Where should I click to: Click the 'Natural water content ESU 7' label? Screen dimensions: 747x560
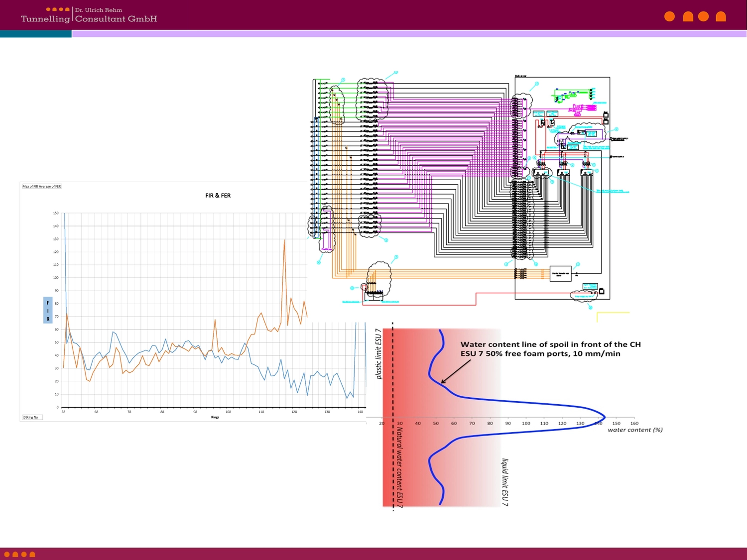[x=399, y=467]
